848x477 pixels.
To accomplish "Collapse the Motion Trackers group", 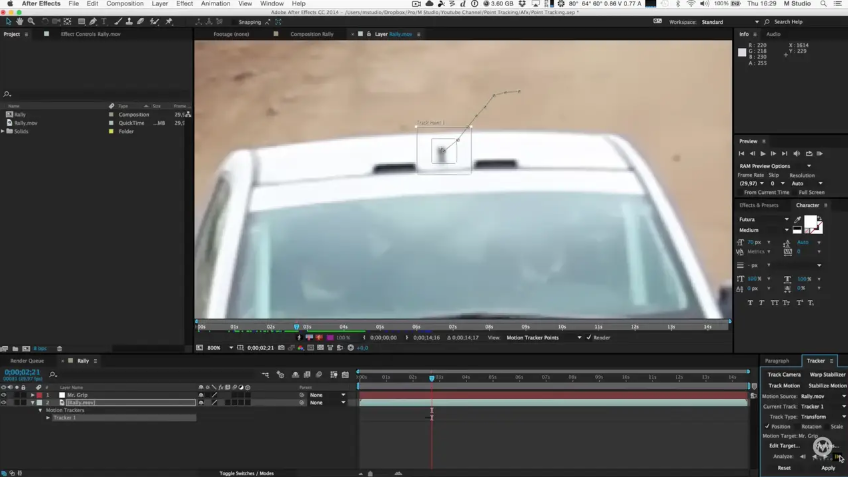I will click(x=40, y=410).
